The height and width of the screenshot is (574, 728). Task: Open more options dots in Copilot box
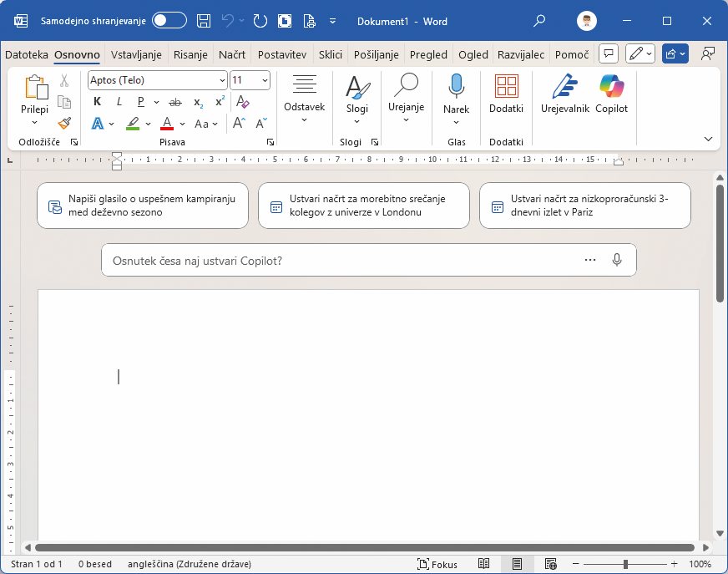point(590,260)
